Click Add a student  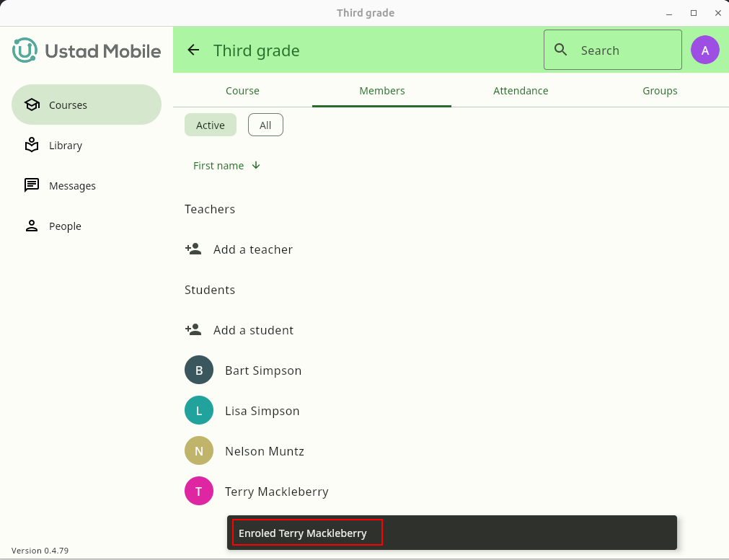tap(253, 330)
